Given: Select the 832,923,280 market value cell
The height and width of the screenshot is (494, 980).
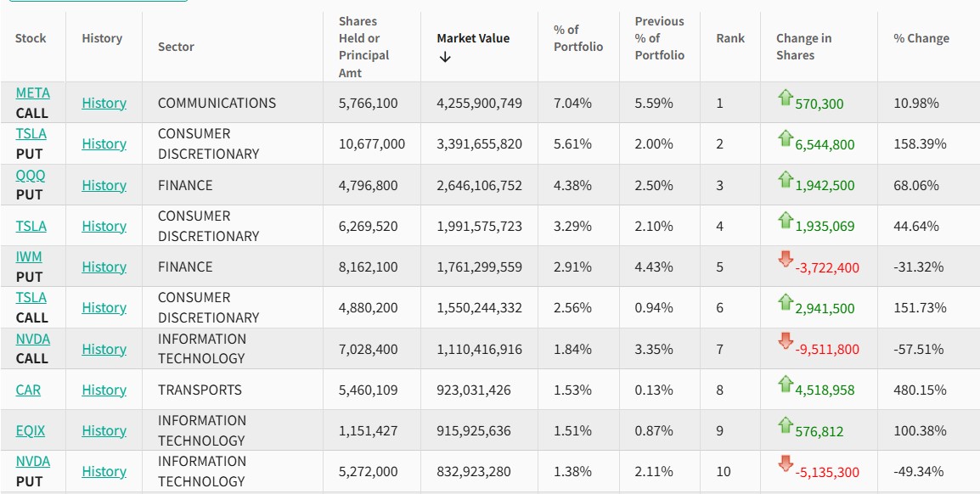Looking at the screenshot, I should pos(474,472).
